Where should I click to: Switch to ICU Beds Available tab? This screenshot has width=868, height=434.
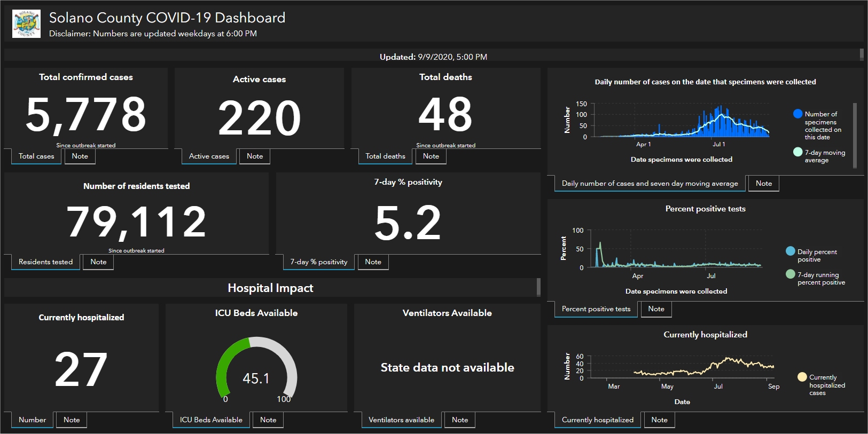point(211,420)
